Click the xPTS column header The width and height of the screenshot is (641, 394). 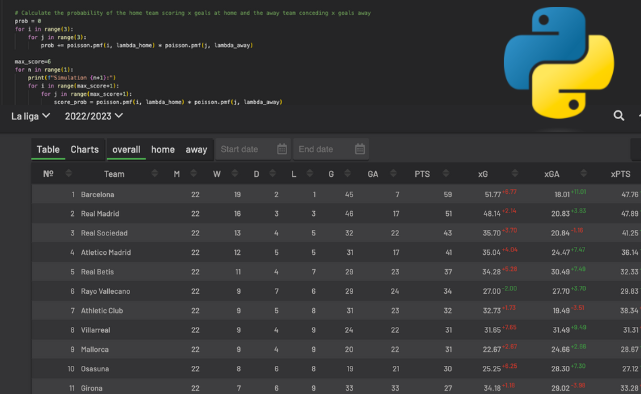620,174
